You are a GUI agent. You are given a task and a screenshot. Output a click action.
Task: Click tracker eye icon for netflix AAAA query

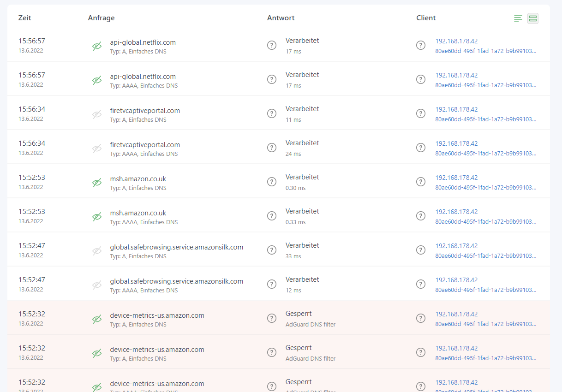97,80
